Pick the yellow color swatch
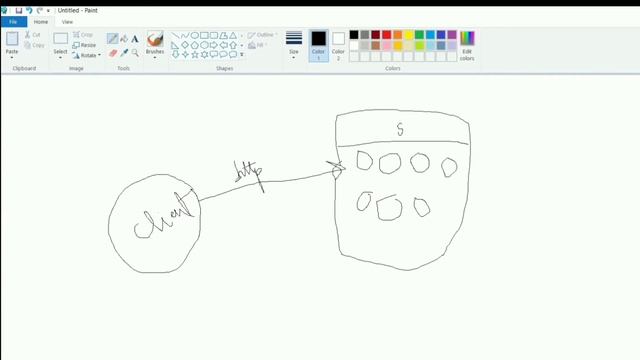Screen dimensions: 640x360 pyautogui.click(x=409, y=35)
